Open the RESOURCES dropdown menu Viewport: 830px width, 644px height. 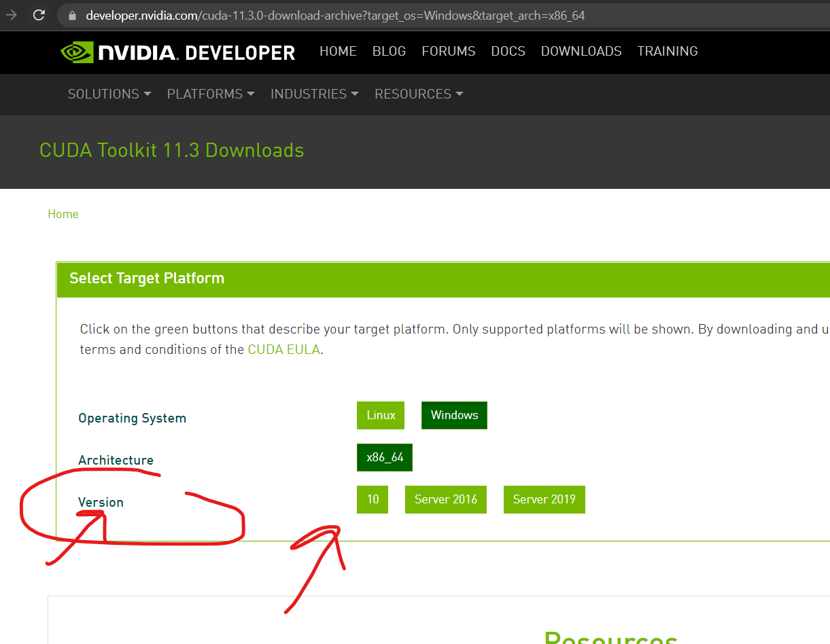(419, 94)
